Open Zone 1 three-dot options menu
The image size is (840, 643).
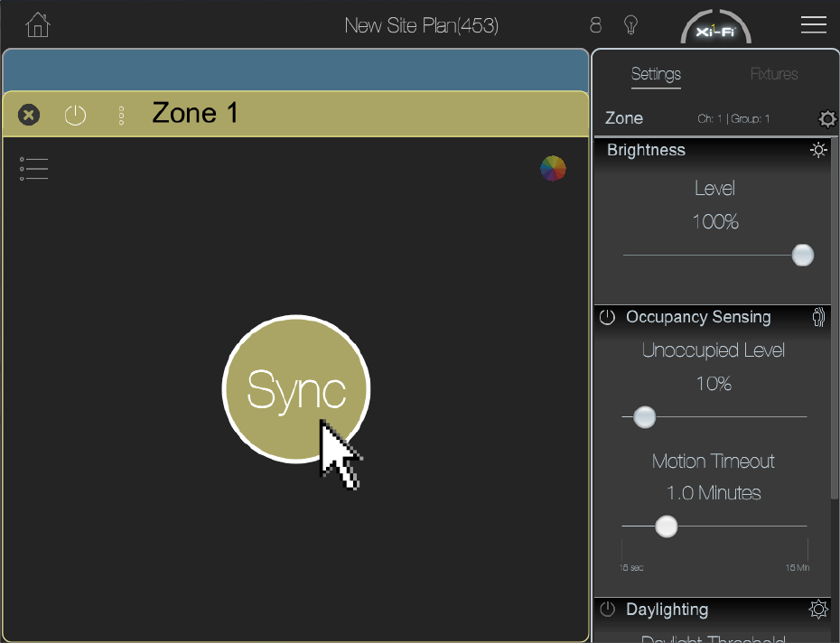pyautogui.click(x=121, y=115)
